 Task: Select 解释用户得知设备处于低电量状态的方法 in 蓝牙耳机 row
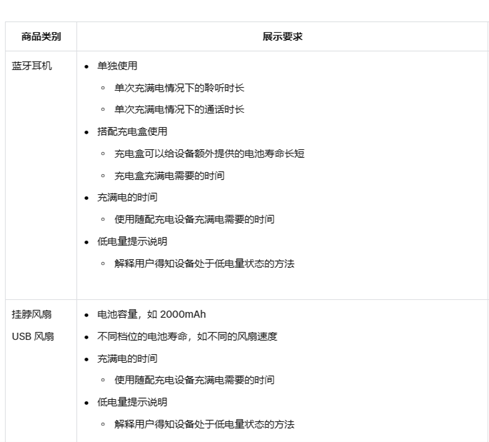[x=204, y=264]
